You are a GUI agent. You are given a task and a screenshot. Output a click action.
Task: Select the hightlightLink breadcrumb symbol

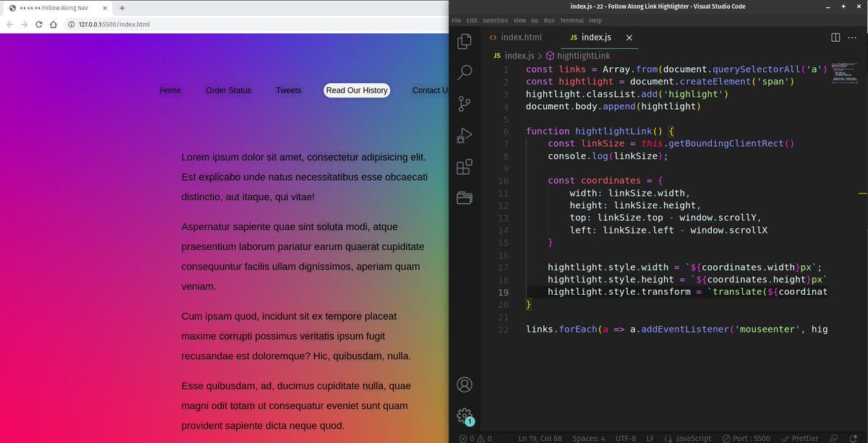pyautogui.click(x=578, y=56)
